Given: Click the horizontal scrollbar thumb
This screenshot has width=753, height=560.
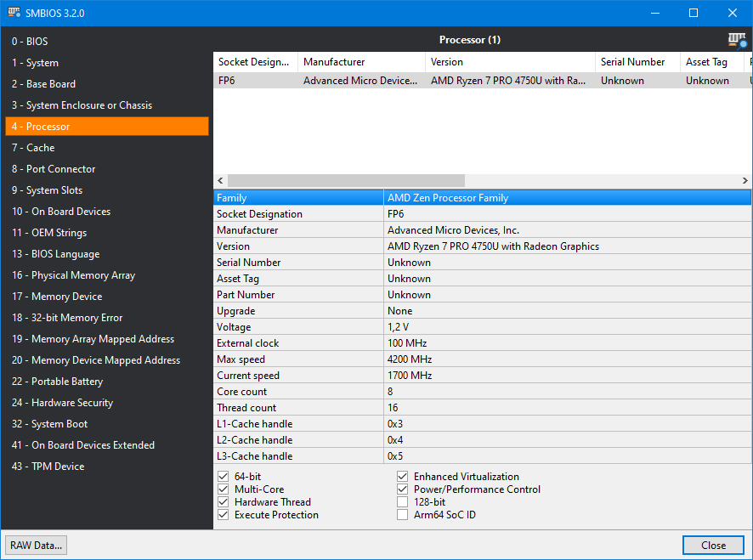Looking at the screenshot, I should click(x=346, y=181).
